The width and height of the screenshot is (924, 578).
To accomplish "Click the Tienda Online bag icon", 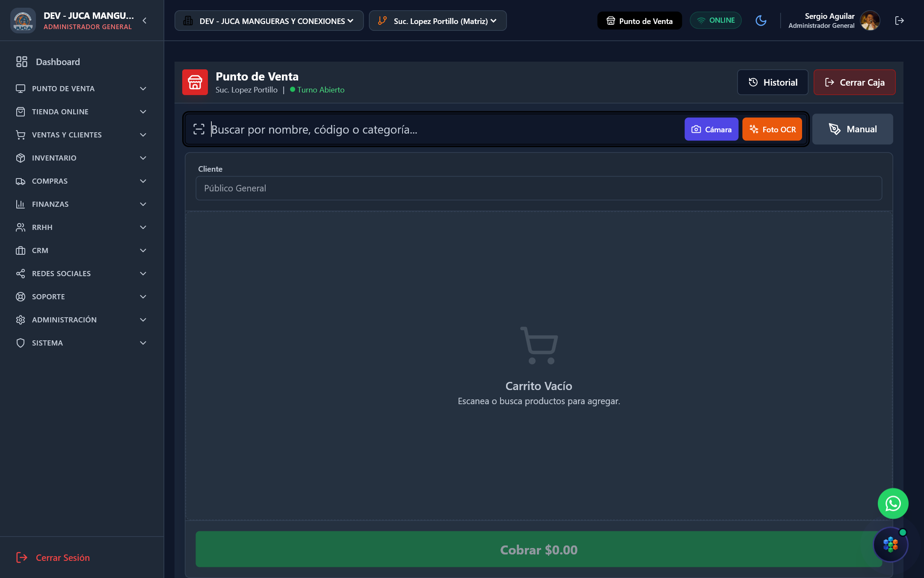I will point(21,112).
